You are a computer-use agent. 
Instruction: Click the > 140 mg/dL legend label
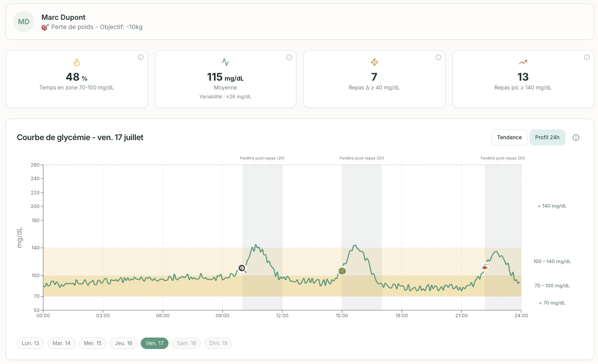point(552,206)
